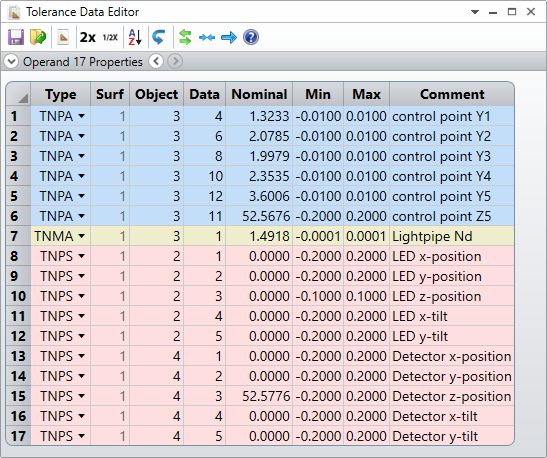Open help with the question mark icon

(251, 37)
